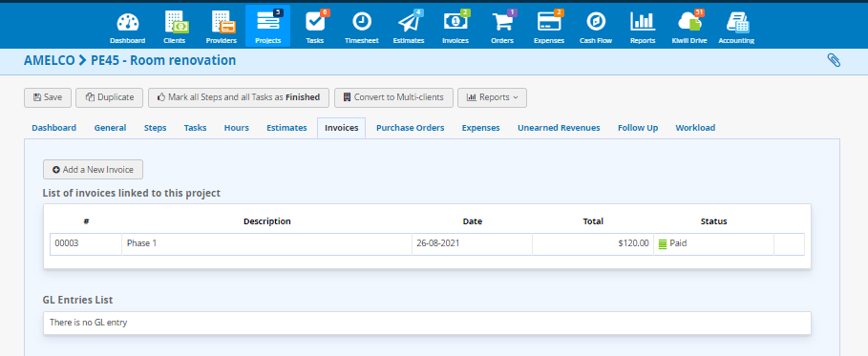Screen dimensions: 868x356
Task: Open the Timesheet clock icon
Action: 362,22
